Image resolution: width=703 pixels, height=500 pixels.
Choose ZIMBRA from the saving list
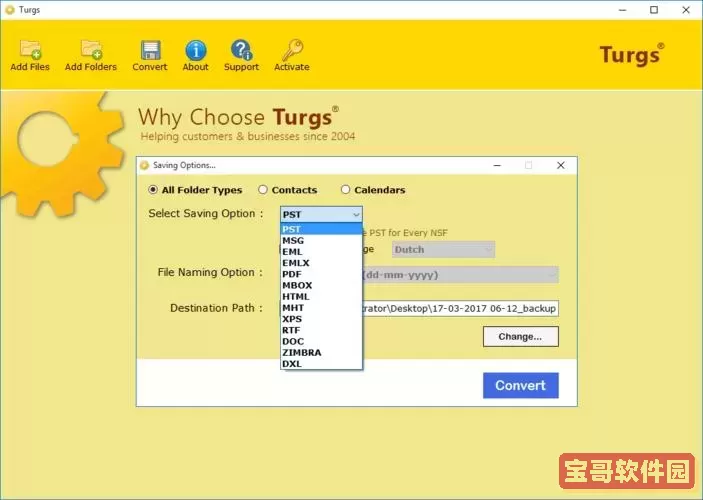click(321, 352)
